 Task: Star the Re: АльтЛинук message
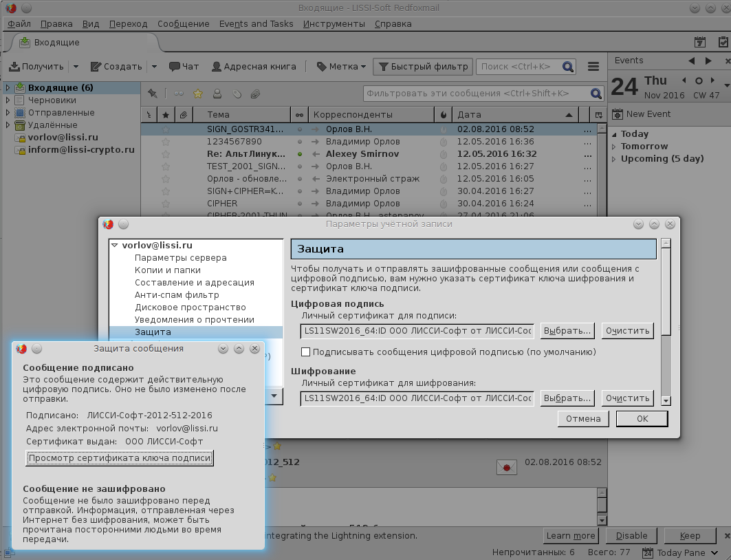click(166, 154)
